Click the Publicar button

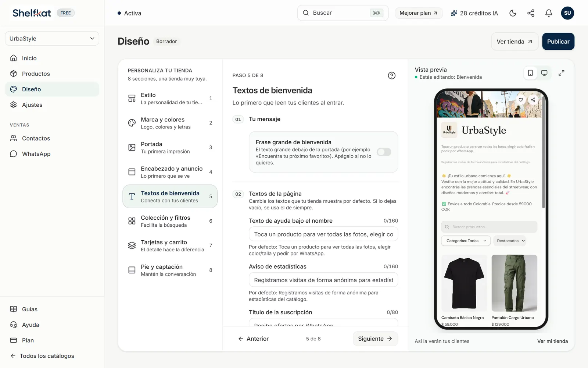coord(558,42)
